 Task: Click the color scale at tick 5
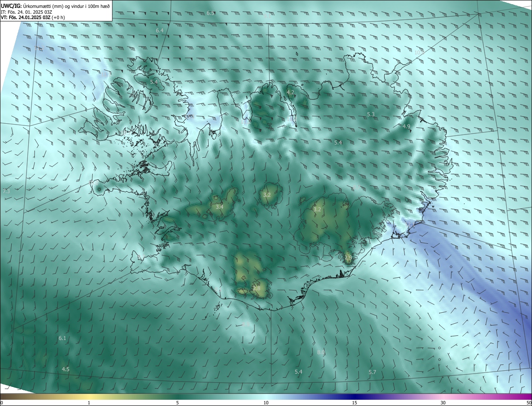tap(177, 403)
